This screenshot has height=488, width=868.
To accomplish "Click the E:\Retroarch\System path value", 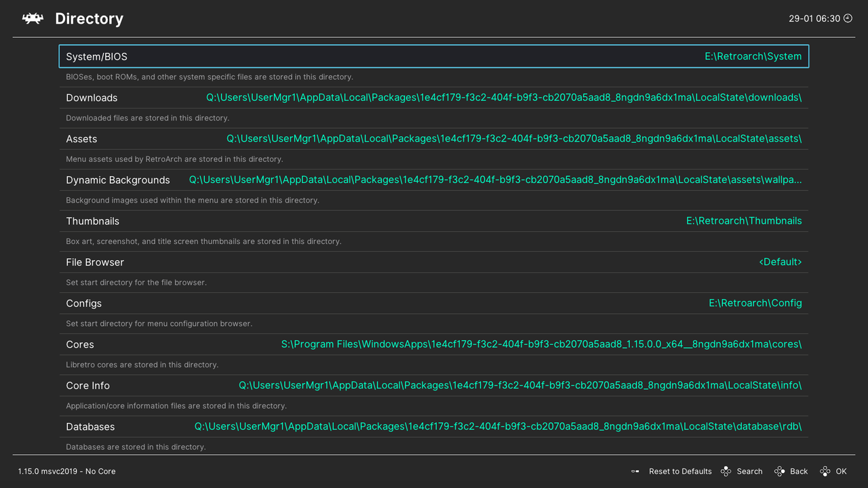I will (x=753, y=56).
